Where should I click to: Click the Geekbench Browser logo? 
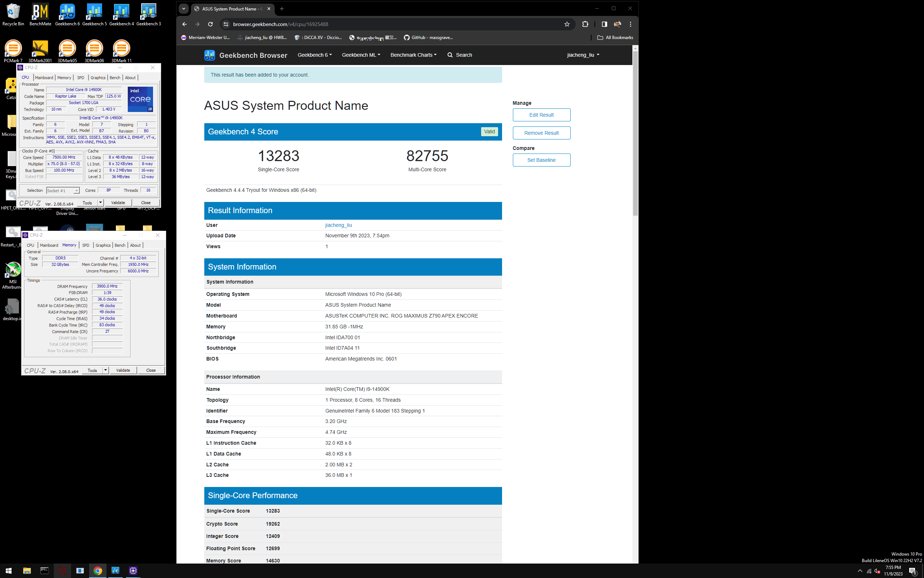pyautogui.click(x=245, y=55)
